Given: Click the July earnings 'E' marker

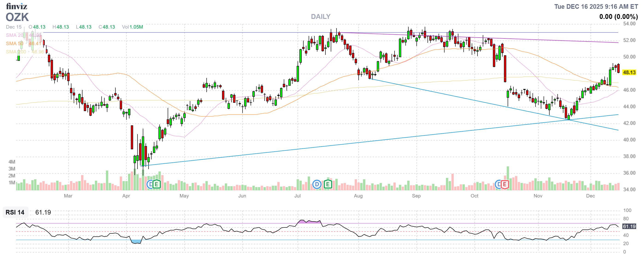Looking at the screenshot, I should click(x=328, y=185).
